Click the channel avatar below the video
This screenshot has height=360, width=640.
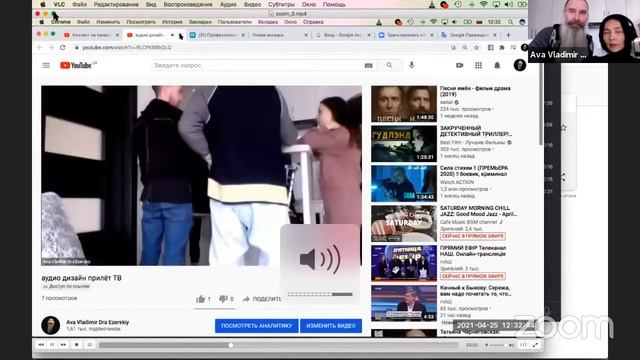[51, 325]
